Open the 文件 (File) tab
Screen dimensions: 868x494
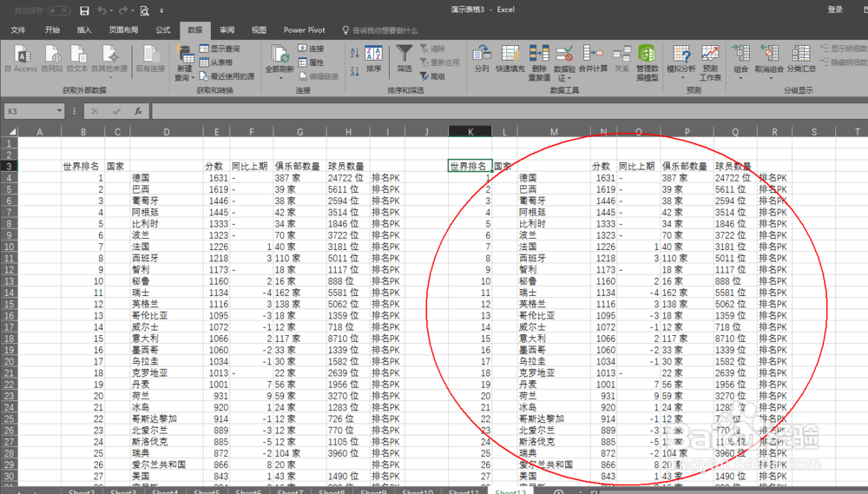(x=18, y=30)
